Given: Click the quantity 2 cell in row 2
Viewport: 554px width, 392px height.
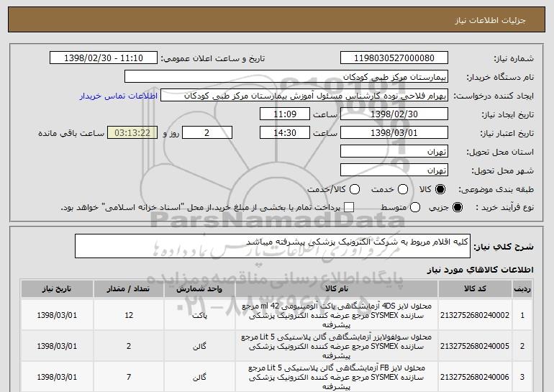Looking at the screenshot, I should point(129,346).
